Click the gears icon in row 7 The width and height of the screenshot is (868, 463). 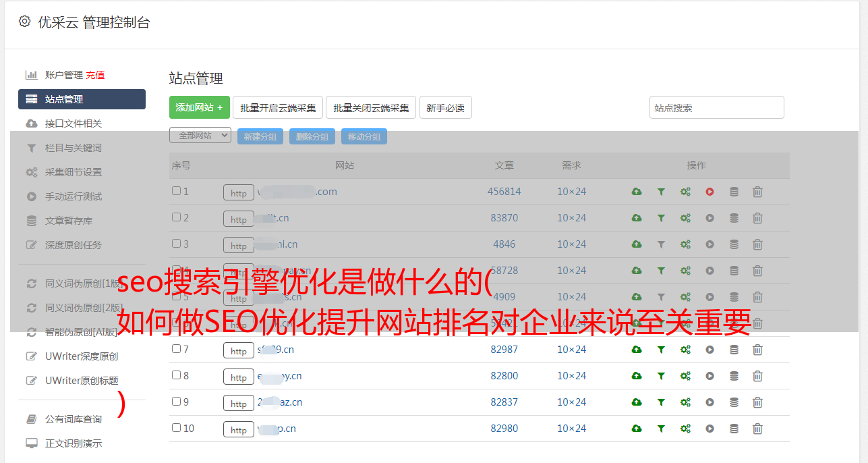coord(685,350)
